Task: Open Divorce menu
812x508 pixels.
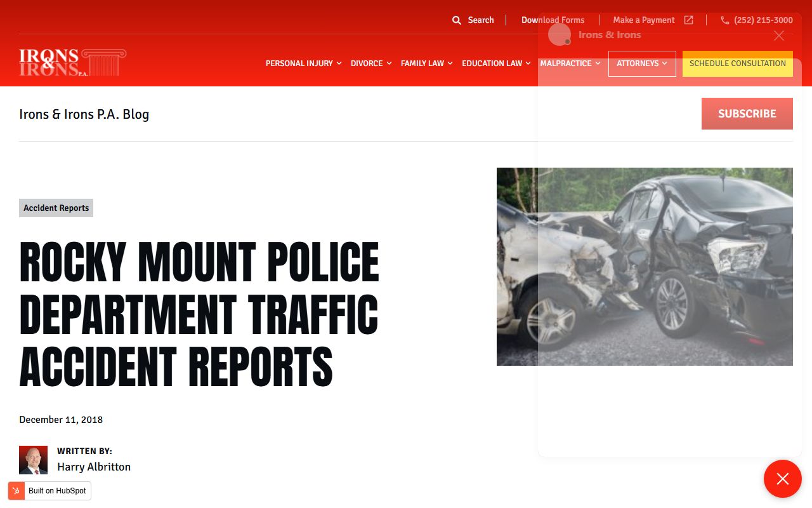Action: click(x=367, y=63)
